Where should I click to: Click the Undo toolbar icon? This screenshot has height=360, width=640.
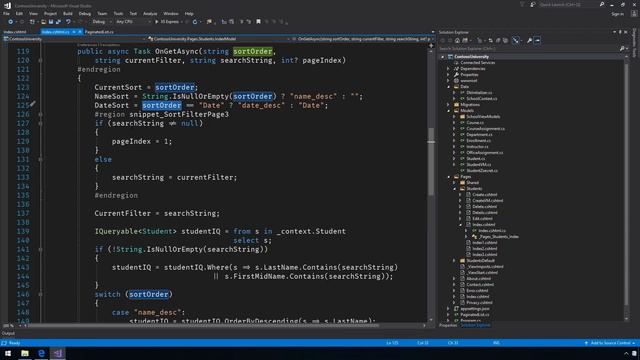point(68,22)
